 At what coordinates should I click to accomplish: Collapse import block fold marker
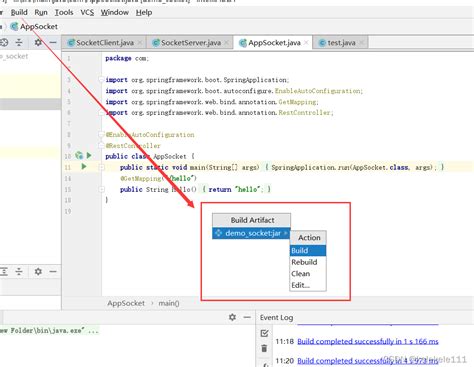point(101,80)
